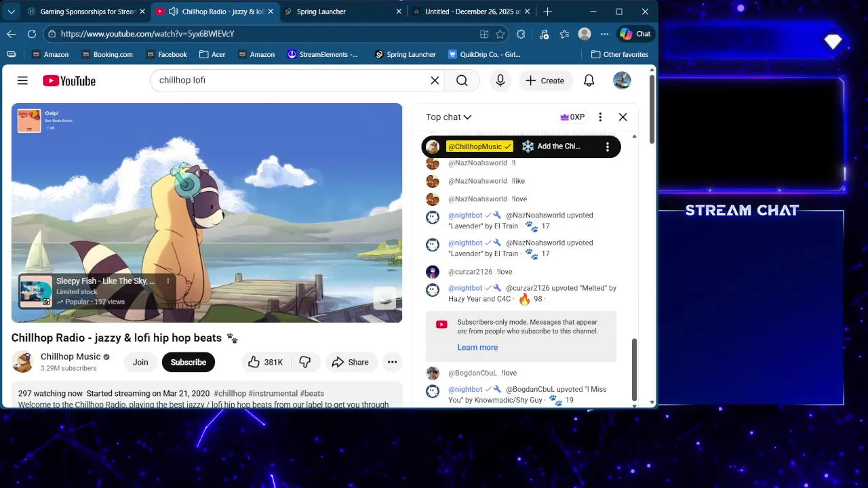View site information icon in address bar
The width and height of the screenshot is (868, 488).
pos(52,34)
